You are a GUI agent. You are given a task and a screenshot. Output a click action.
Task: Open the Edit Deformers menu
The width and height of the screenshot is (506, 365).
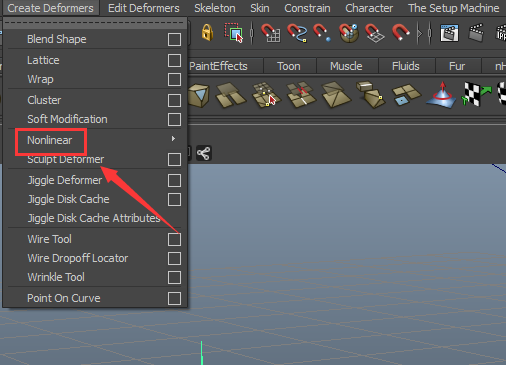[x=144, y=8]
